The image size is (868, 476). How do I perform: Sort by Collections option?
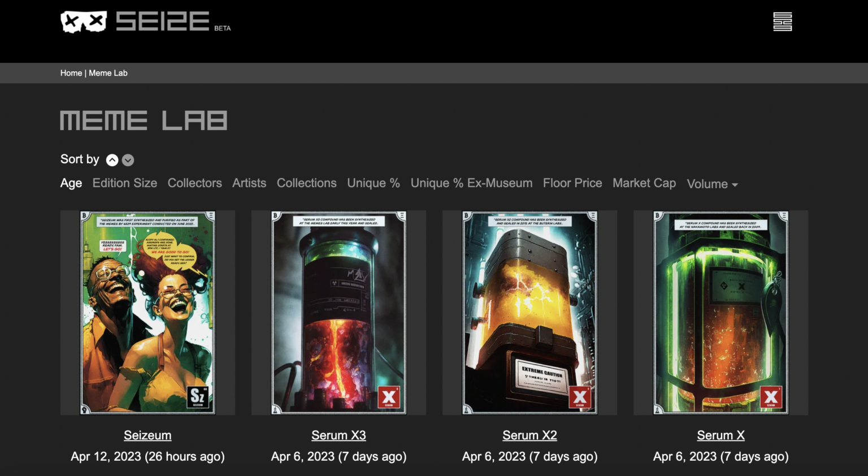[x=306, y=183]
